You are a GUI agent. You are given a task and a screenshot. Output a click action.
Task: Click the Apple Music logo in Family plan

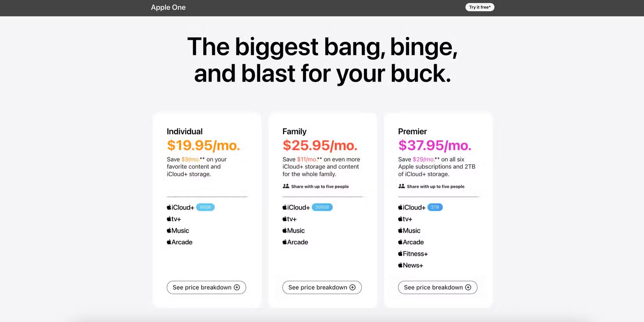tap(294, 231)
